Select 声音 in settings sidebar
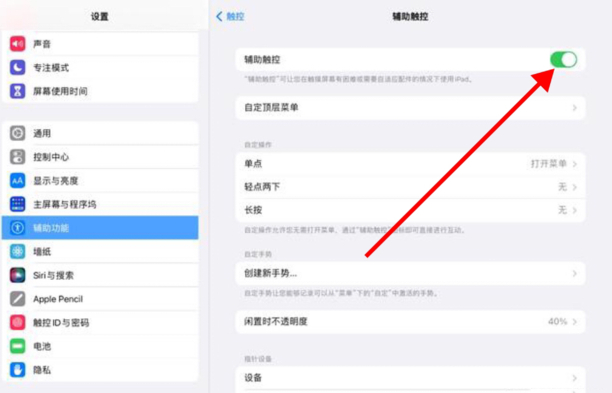 click(x=100, y=44)
